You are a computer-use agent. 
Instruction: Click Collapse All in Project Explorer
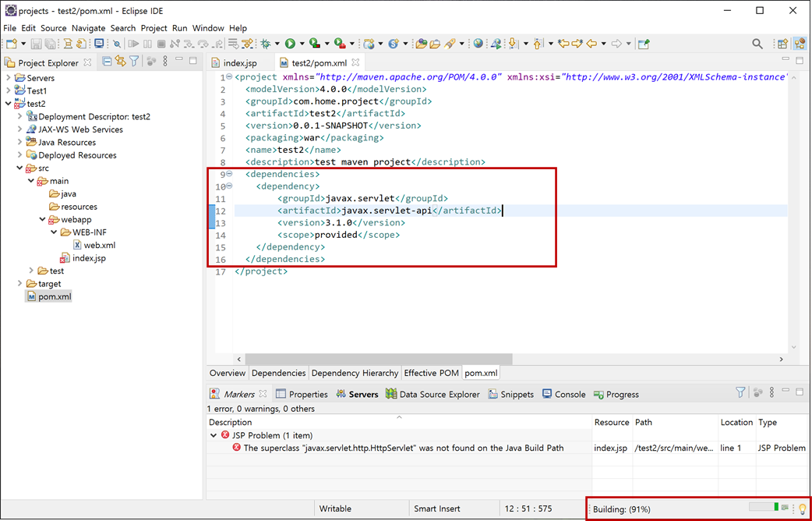108,62
